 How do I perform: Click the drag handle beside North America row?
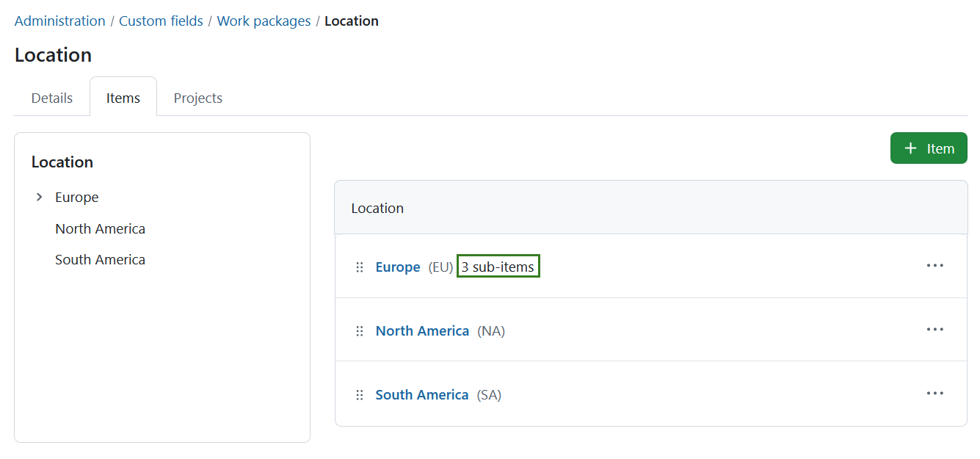coord(359,330)
